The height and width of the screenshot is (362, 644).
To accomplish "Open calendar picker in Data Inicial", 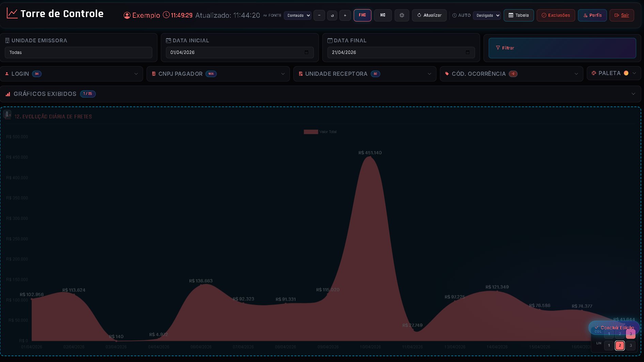I will pyautogui.click(x=306, y=52).
